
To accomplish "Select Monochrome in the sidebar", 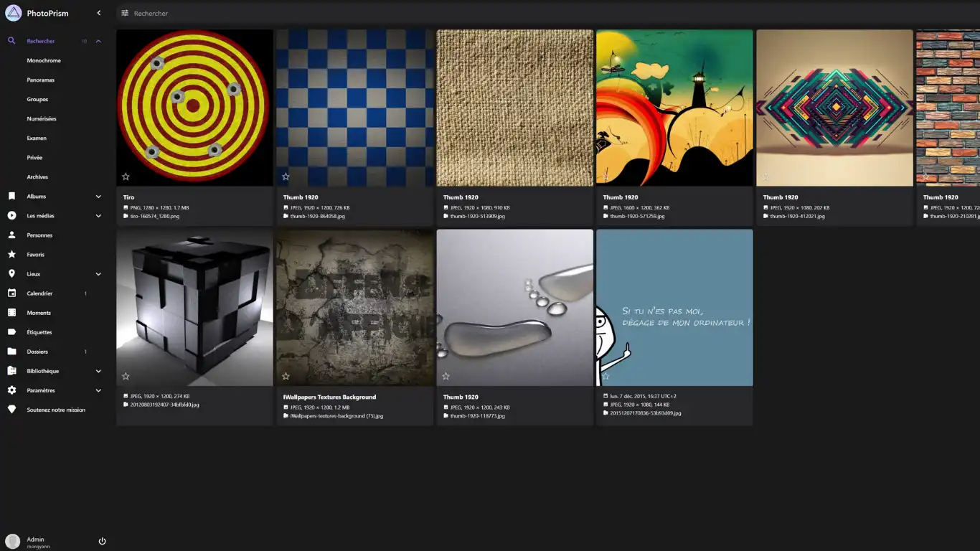I will click(x=44, y=60).
